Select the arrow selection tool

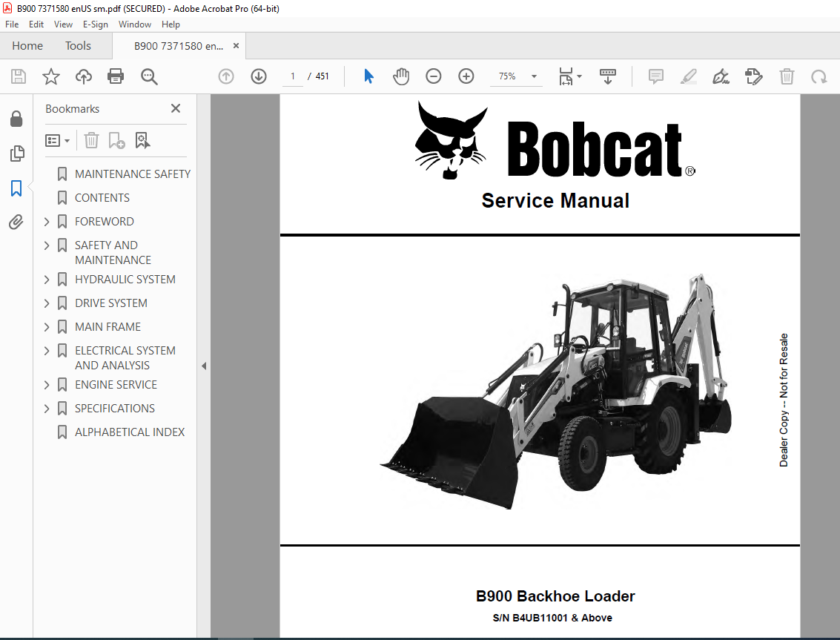tap(368, 76)
